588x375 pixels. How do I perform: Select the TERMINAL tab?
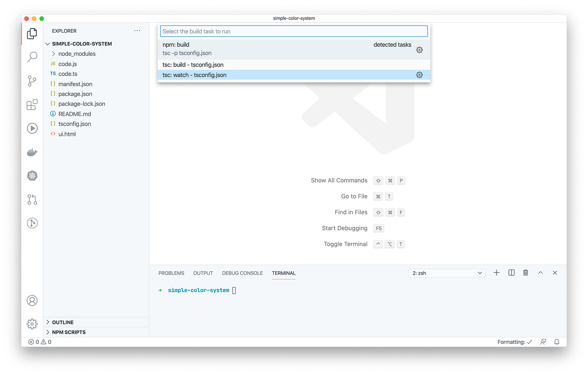click(284, 273)
